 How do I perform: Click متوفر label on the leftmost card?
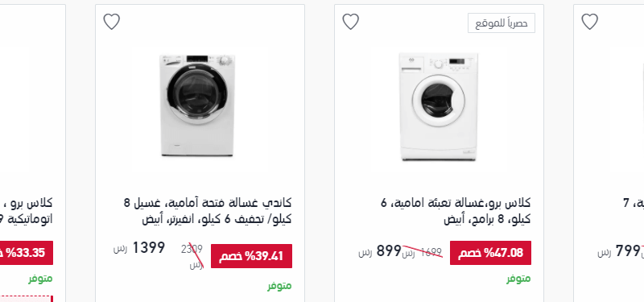click(40, 279)
